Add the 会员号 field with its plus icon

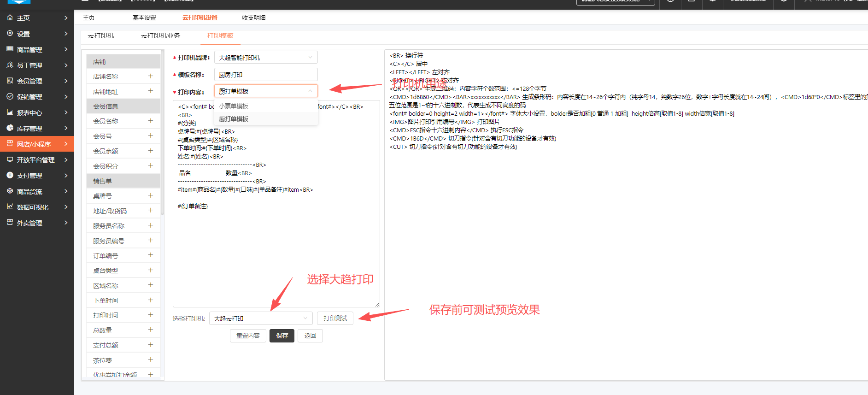[150, 136]
